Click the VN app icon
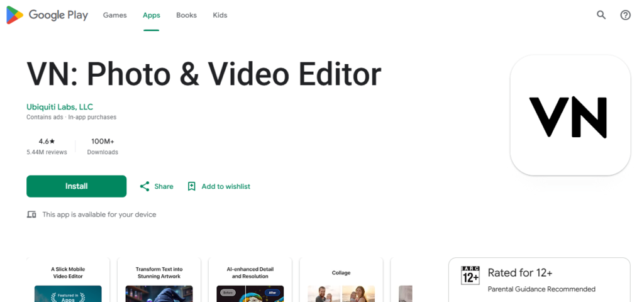 [570, 116]
